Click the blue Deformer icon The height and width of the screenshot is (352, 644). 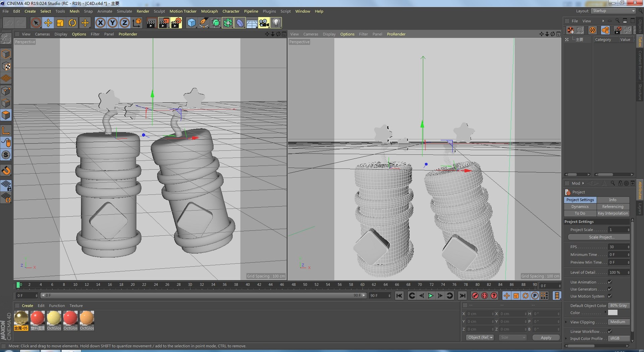(240, 23)
